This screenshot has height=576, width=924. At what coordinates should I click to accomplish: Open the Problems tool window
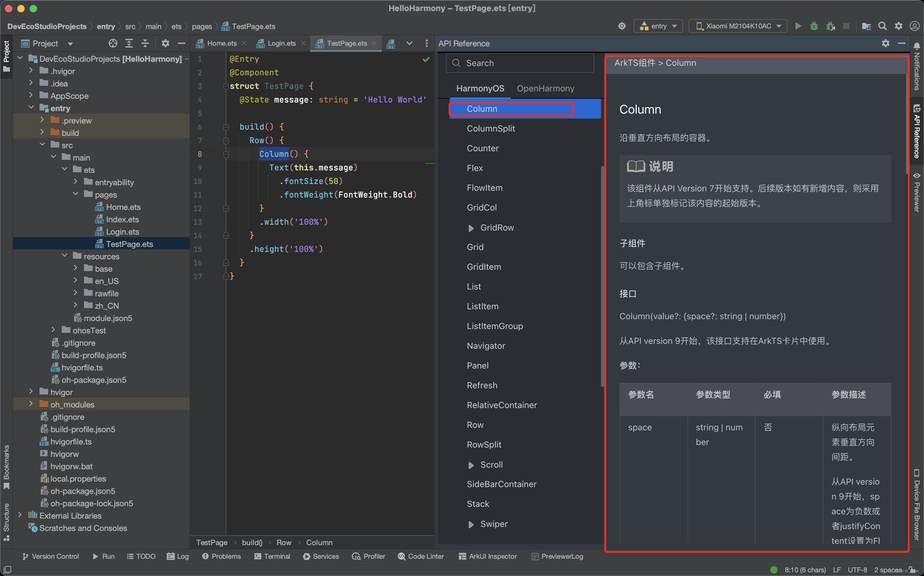[x=222, y=556]
